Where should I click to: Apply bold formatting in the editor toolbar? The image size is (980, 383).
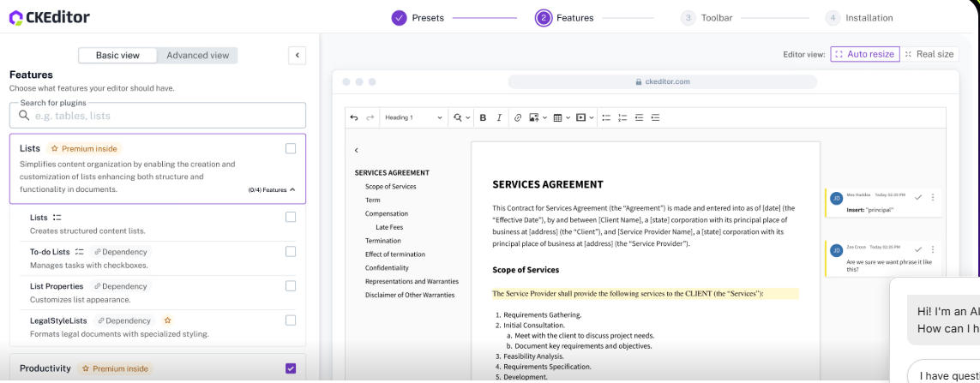click(x=483, y=117)
